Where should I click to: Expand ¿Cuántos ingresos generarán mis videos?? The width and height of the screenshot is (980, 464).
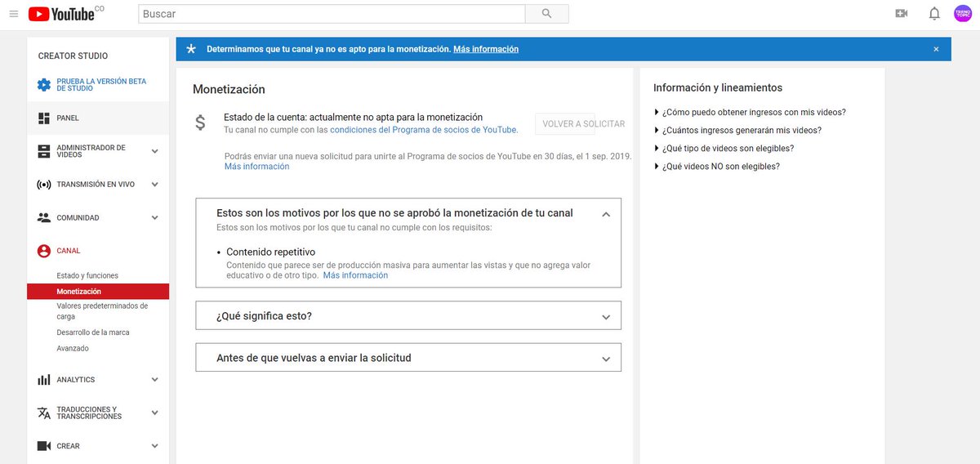tap(738, 130)
